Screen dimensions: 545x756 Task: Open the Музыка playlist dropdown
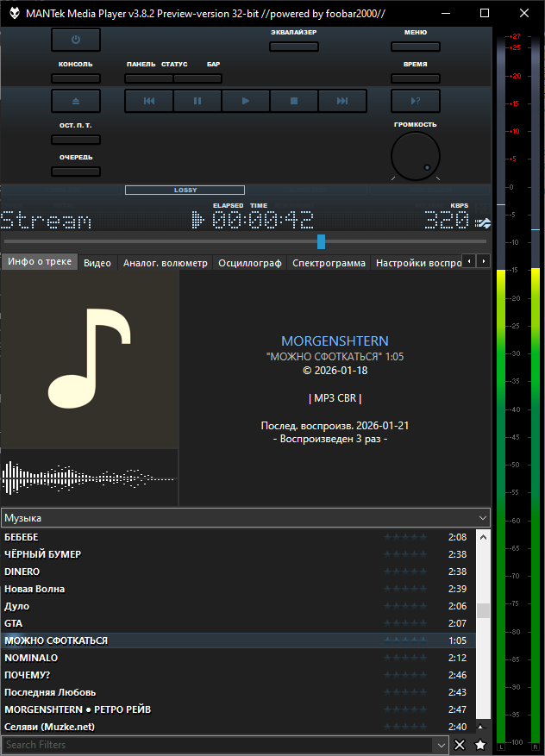coord(483,518)
